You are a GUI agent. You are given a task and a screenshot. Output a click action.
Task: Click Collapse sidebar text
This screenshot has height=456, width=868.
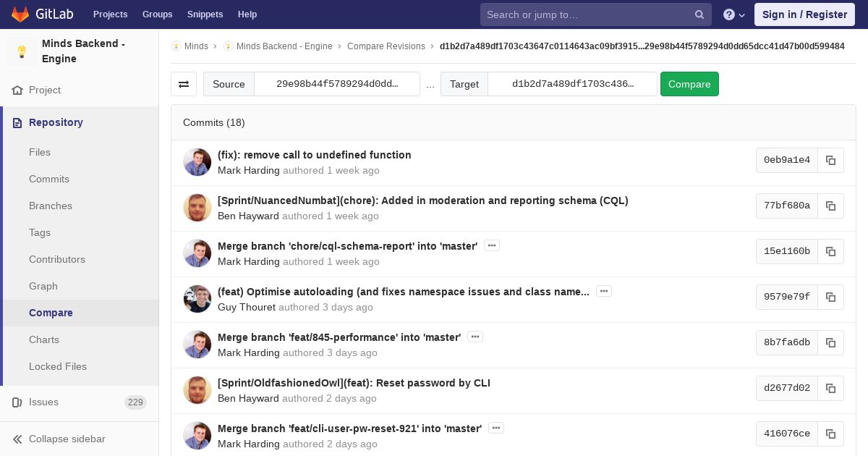click(x=67, y=439)
